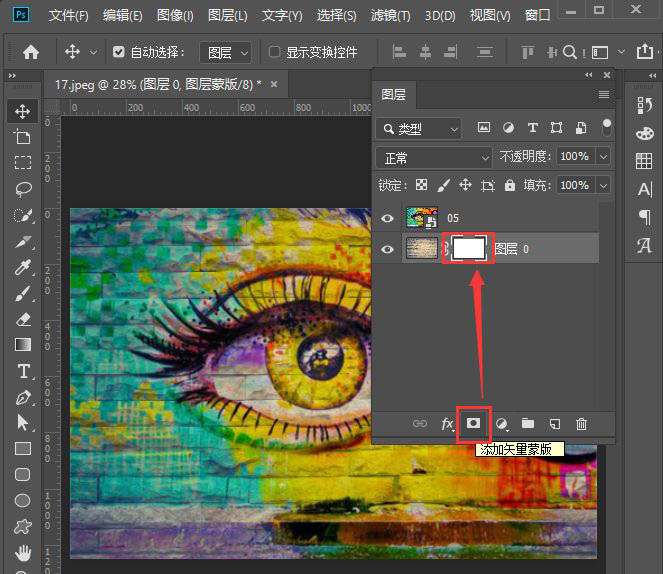This screenshot has height=574, width=663.
Task: Open the 文件(F) menu
Action: click(68, 16)
